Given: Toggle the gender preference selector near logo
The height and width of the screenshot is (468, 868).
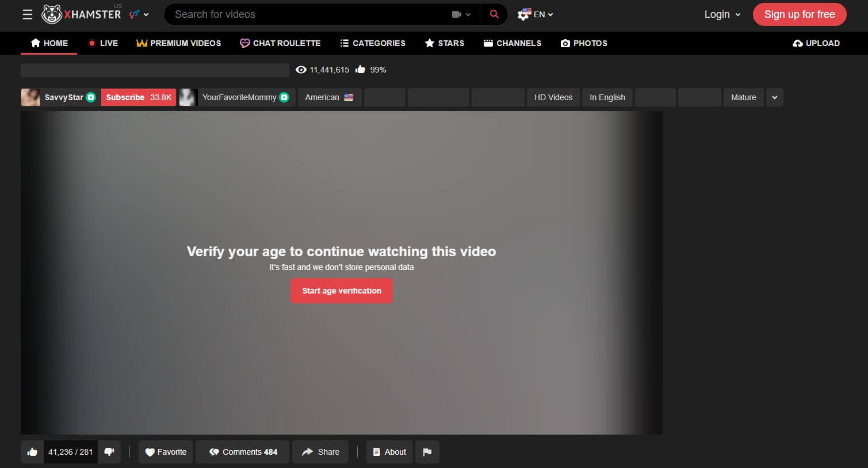Looking at the screenshot, I should tap(134, 14).
